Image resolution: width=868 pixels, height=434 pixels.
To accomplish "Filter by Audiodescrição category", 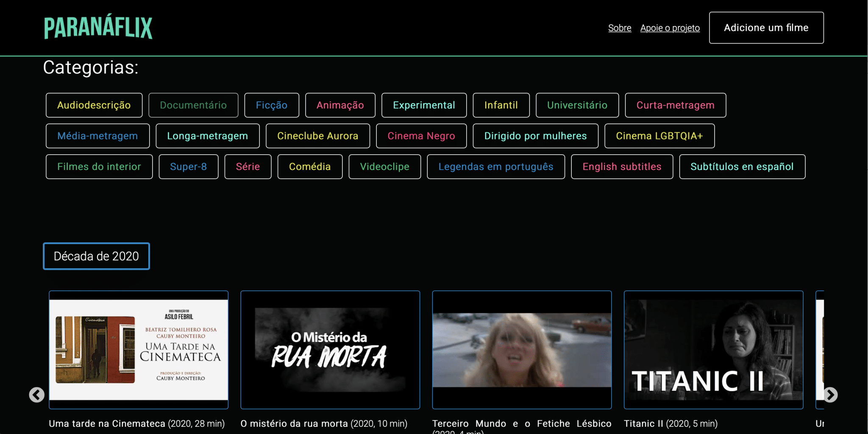I will point(94,105).
